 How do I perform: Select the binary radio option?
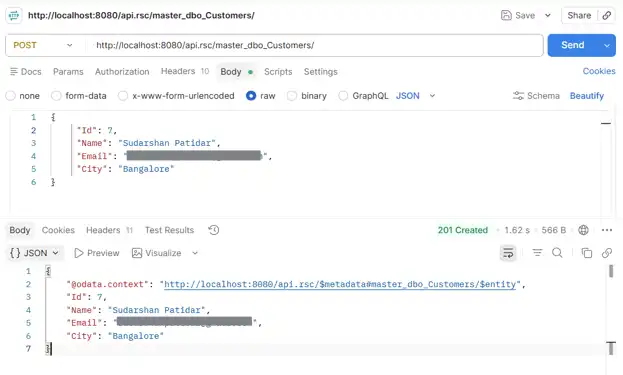point(292,96)
